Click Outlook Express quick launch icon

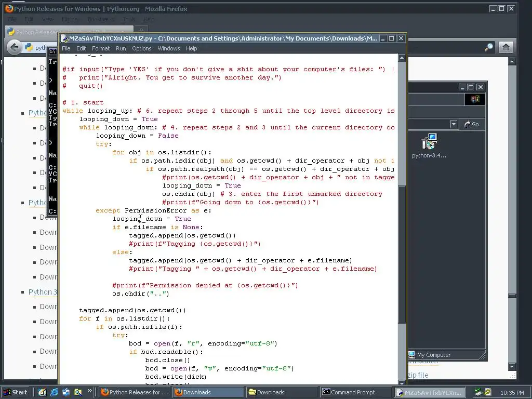click(66, 392)
